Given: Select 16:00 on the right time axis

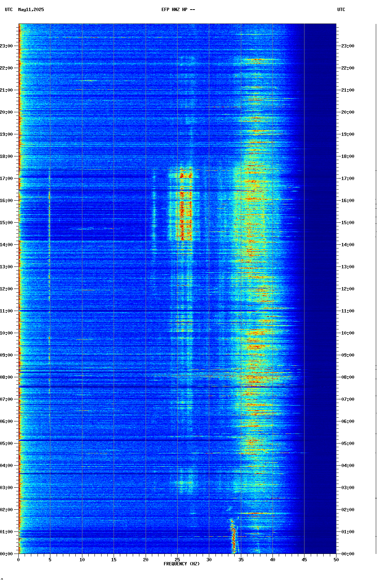Looking at the screenshot, I should [348, 201].
